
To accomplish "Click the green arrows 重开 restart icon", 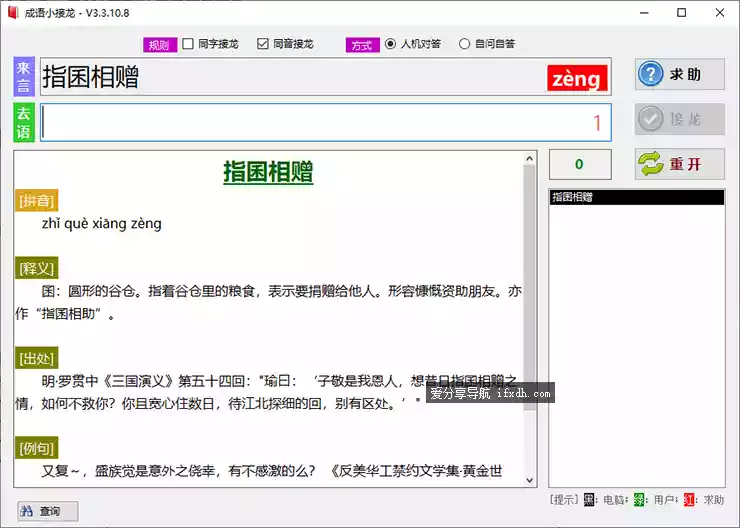I will (x=652, y=164).
